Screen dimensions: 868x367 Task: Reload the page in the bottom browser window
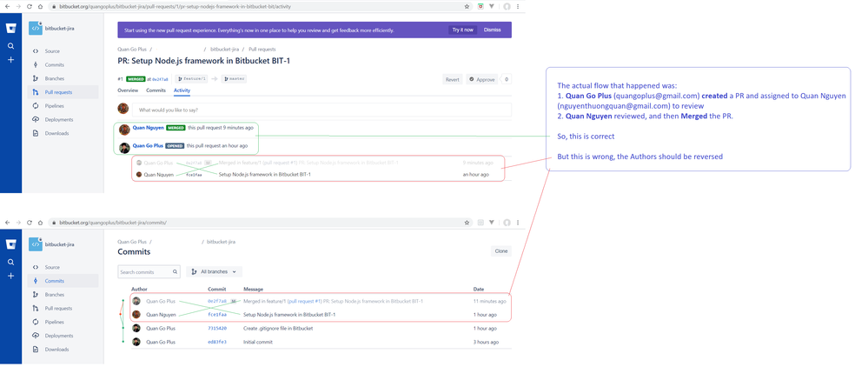pyautogui.click(x=30, y=223)
